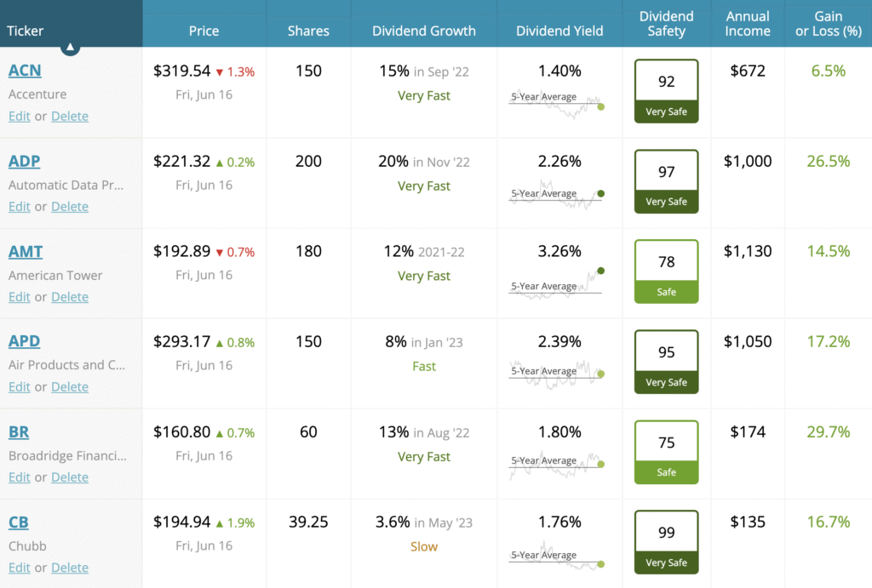This screenshot has width=872, height=588.
Task: Click CB 99 Very Safe badge
Action: click(666, 542)
